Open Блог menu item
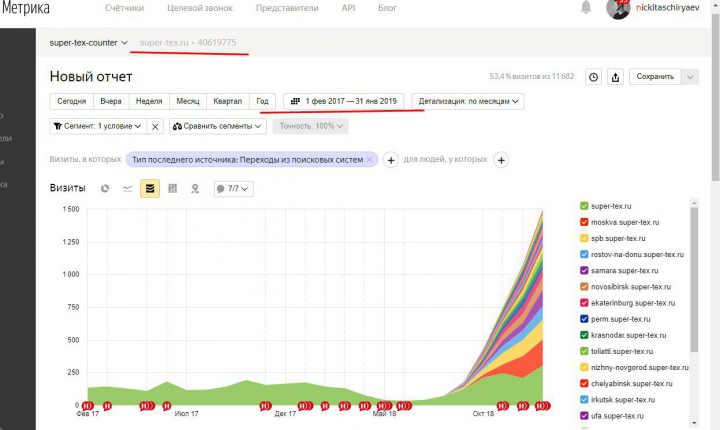This screenshot has width=720, height=430. [x=387, y=8]
